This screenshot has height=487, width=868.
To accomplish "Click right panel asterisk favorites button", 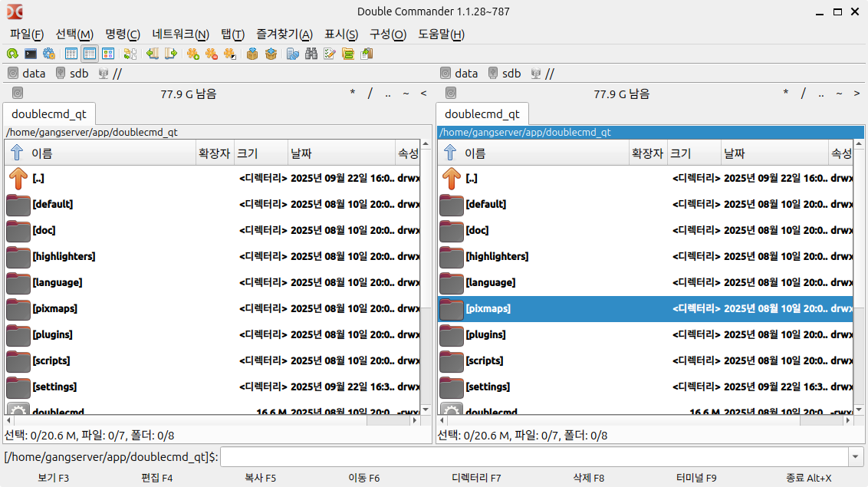I will pyautogui.click(x=785, y=94).
